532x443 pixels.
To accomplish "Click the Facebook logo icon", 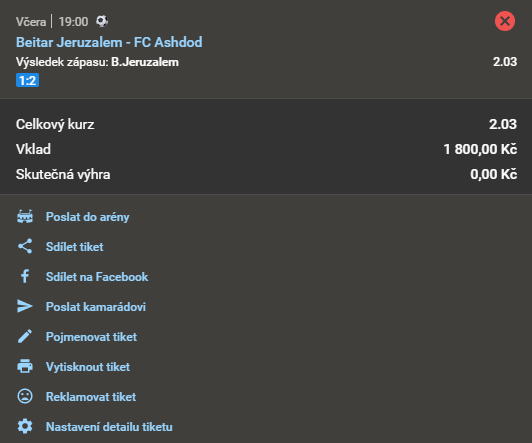I will coord(25,276).
